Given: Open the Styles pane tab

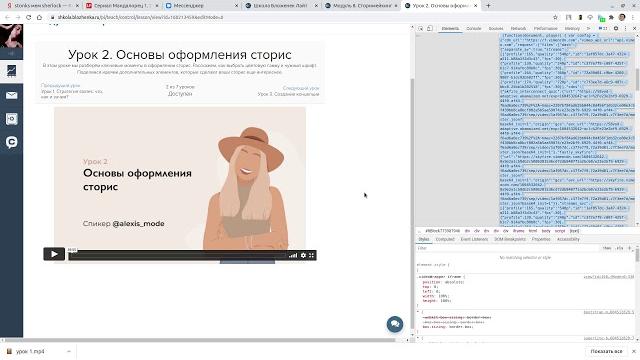Looking at the screenshot, I should [x=424, y=239].
